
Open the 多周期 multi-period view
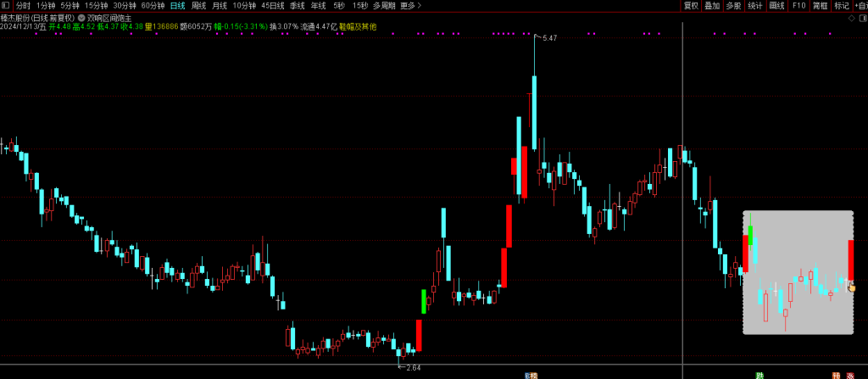(383, 5)
